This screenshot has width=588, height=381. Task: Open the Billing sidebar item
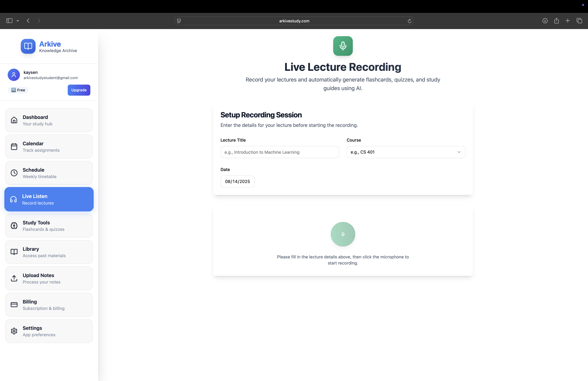point(49,305)
